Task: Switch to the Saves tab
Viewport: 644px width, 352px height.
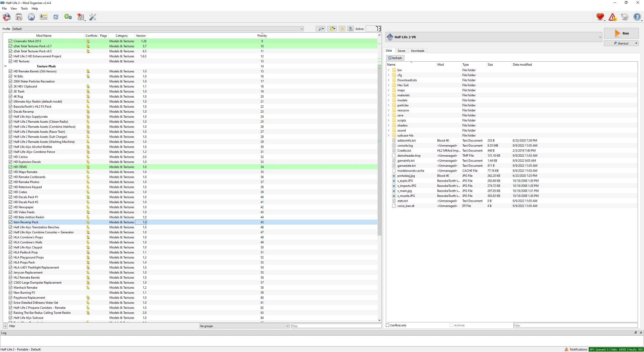Action: tap(401, 51)
